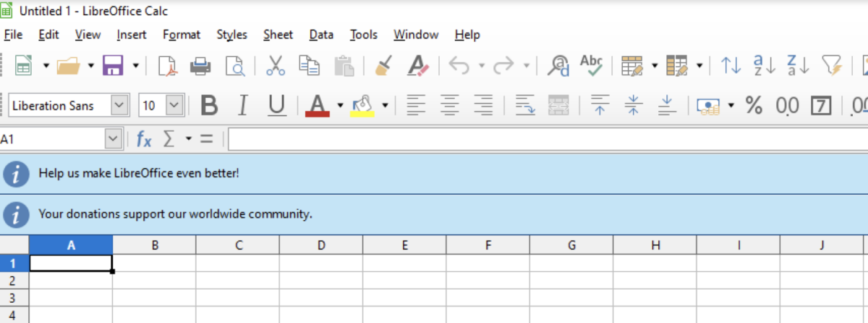Sort ascending A to Z
Image resolution: width=868 pixels, height=323 pixels.
pyautogui.click(x=765, y=66)
